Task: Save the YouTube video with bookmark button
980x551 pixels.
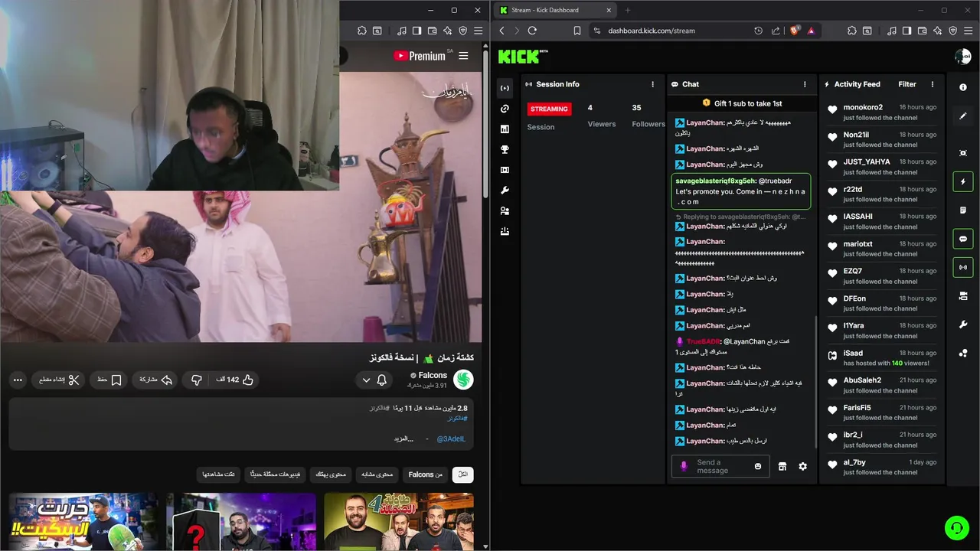Action: pos(109,380)
